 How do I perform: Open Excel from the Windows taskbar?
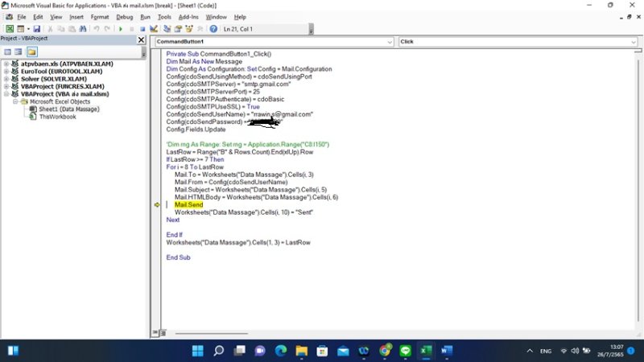coord(427,351)
